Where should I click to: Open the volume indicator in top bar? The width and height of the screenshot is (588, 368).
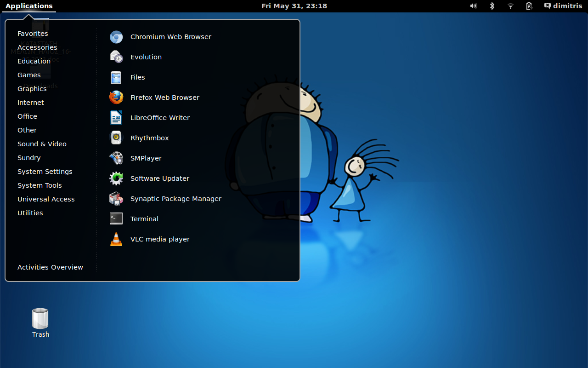point(474,6)
